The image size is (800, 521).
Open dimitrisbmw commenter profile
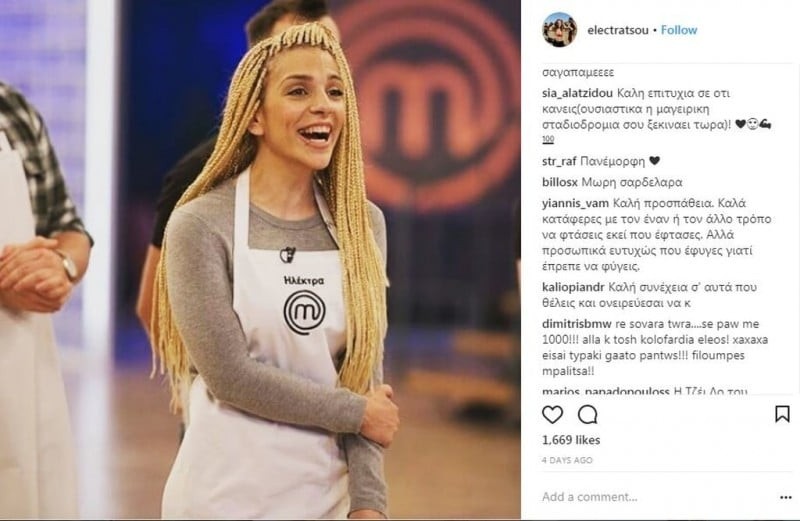pyautogui.click(x=577, y=324)
